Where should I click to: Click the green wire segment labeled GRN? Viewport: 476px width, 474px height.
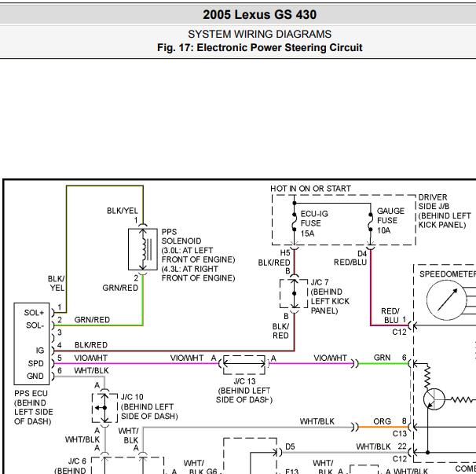point(383,363)
